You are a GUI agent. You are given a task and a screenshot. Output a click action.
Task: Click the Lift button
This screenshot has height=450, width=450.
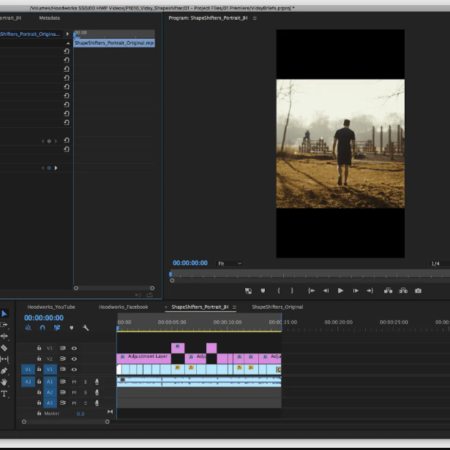coord(388,291)
